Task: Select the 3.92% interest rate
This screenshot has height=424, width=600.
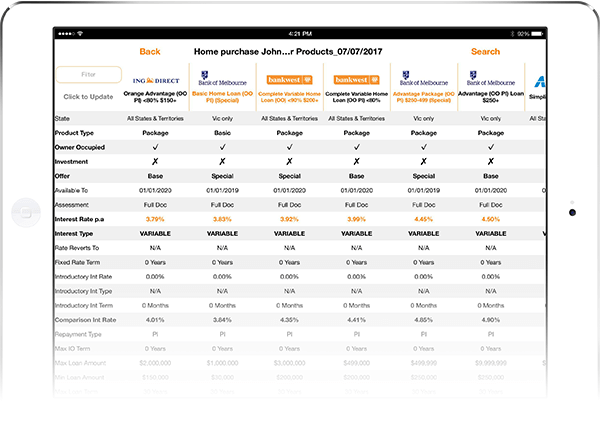Action: click(x=289, y=219)
